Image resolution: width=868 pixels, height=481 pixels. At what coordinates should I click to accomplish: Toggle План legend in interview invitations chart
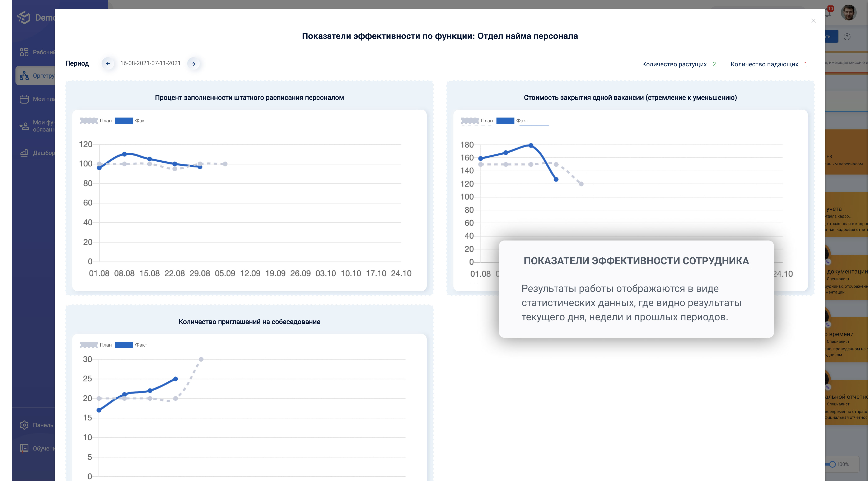pyautogui.click(x=96, y=345)
